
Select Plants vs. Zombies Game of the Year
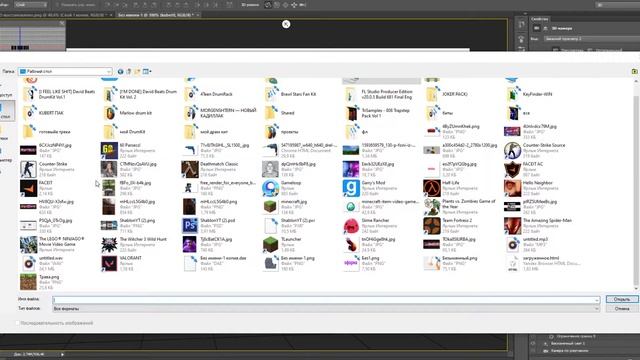pyautogui.click(x=460, y=207)
